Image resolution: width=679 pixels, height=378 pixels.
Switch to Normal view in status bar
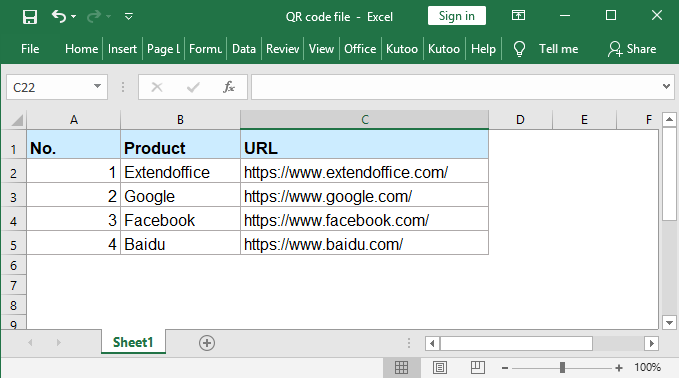pos(401,368)
